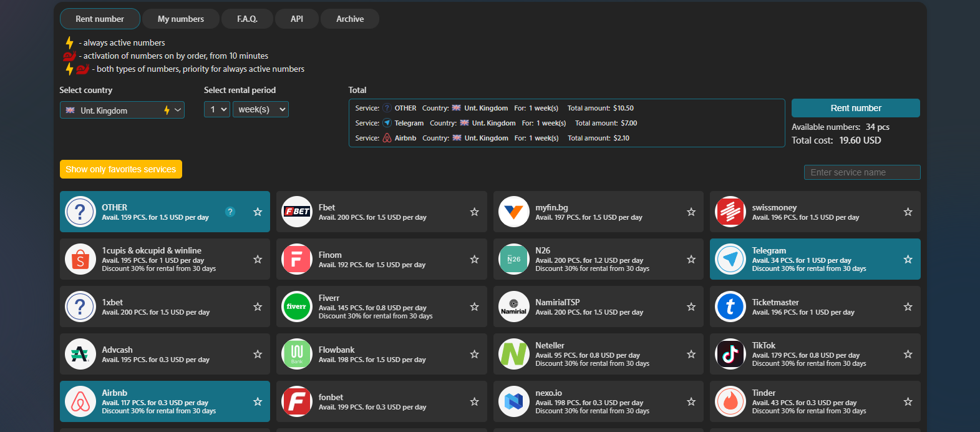980x432 pixels.
Task: Toggle the favorite star for Airbnb
Action: pos(258,401)
